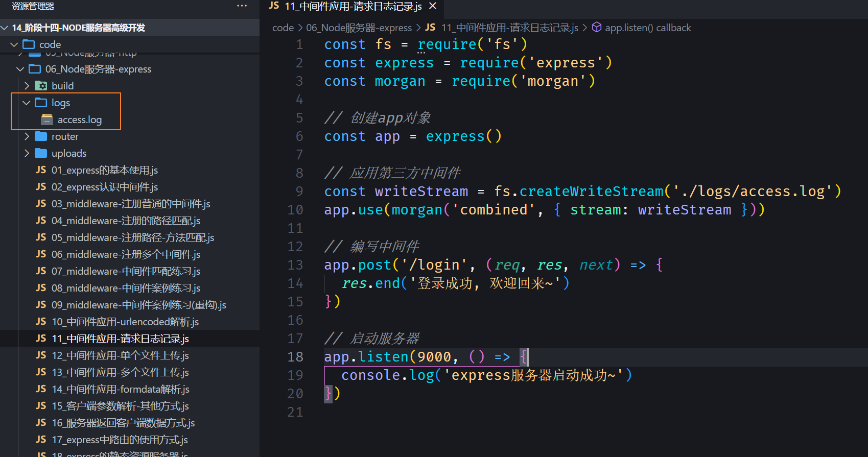The width and height of the screenshot is (868, 457).
Task: Click the JS icon of 01_express的基本使用.js
Action: coord(41,170)
